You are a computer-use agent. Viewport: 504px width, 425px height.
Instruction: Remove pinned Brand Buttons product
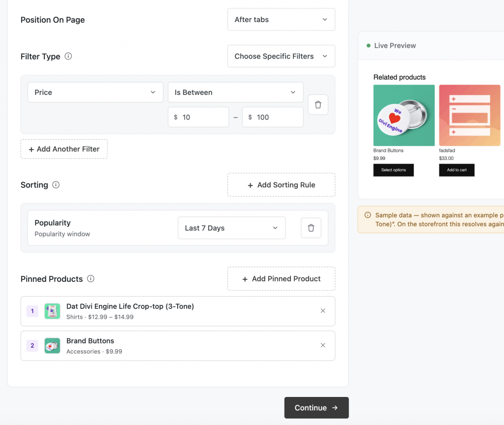point(323,345)
